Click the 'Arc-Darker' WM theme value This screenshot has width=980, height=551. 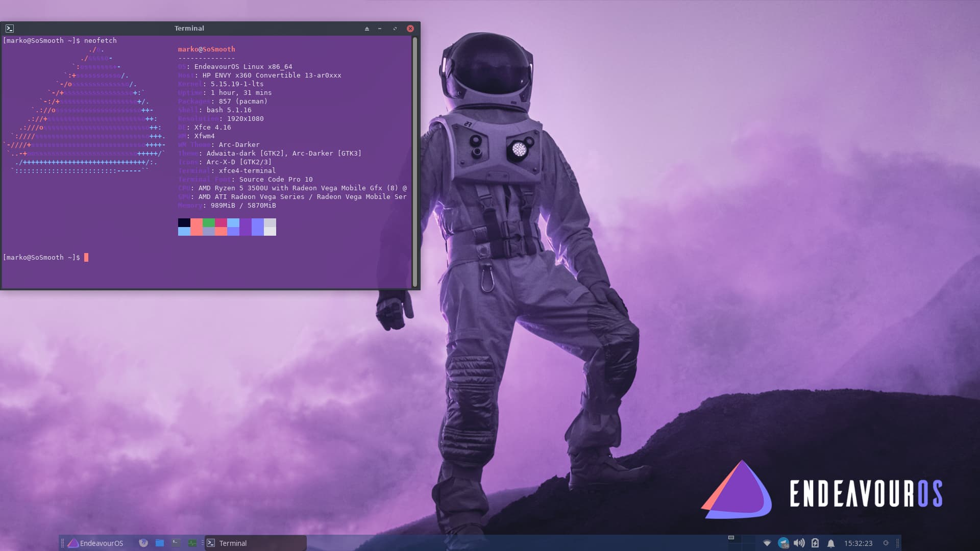pyautogui.click(x=239, y=145)
